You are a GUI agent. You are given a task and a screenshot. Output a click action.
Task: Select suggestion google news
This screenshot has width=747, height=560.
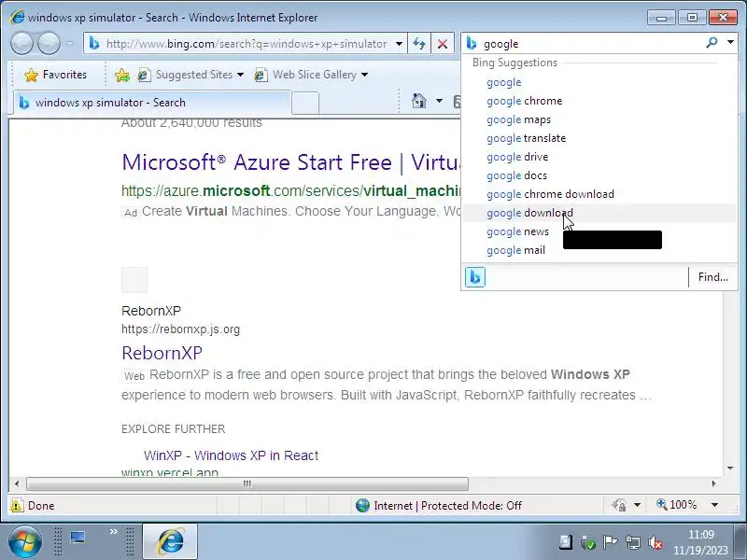599,231
